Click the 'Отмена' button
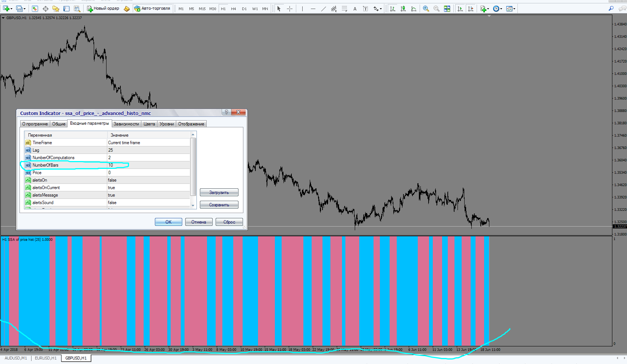This screenshot has height=364, width=627. tap(199, 222)
